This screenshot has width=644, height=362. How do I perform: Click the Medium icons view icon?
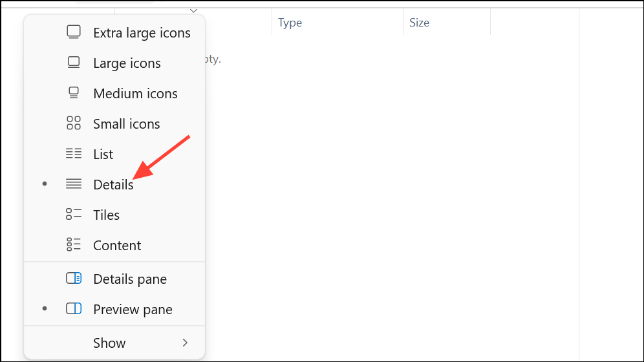pyautogui.click(x=74, y=93)
